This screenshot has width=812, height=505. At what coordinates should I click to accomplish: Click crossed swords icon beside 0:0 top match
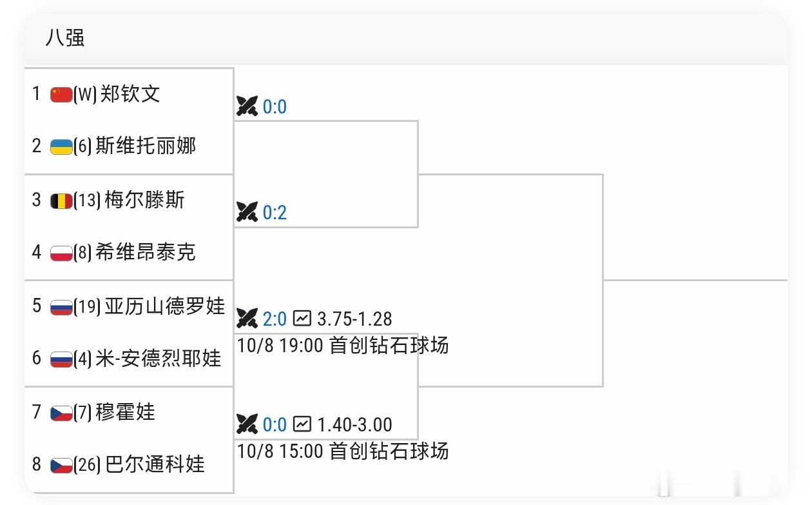point(247,106)
